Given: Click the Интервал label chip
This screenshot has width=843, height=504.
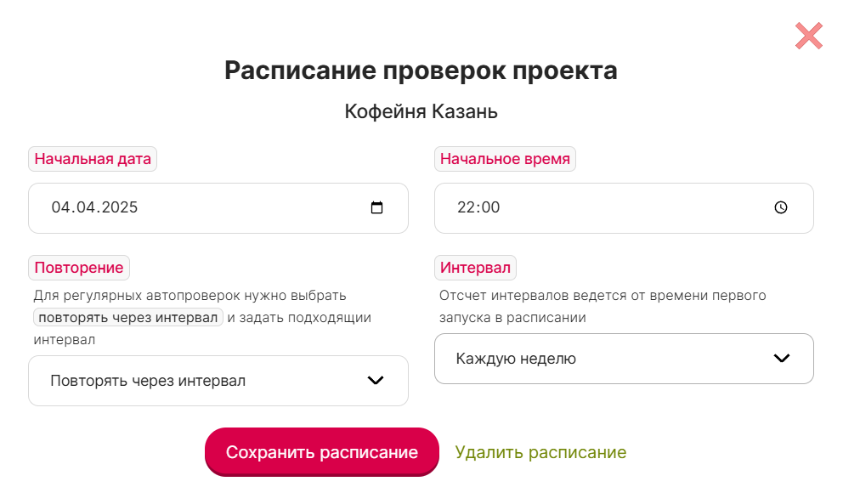Looking at the screenshot, I should [475, 268].
